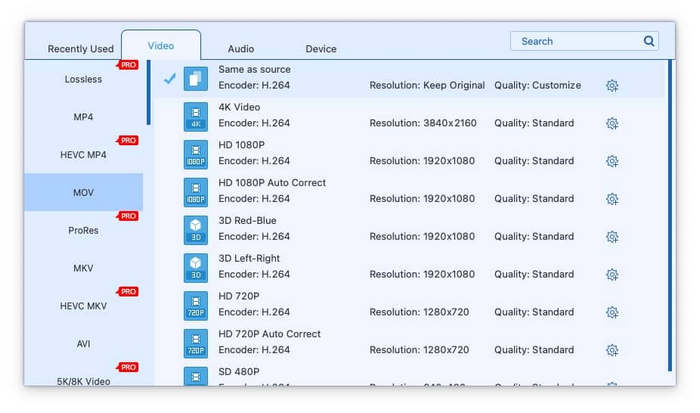Image resolution: width=700 pixels, height=413 pixels.
Task: Open settings gear for HD 1080P Auto Correct
Action: click(x=612, y=199)
